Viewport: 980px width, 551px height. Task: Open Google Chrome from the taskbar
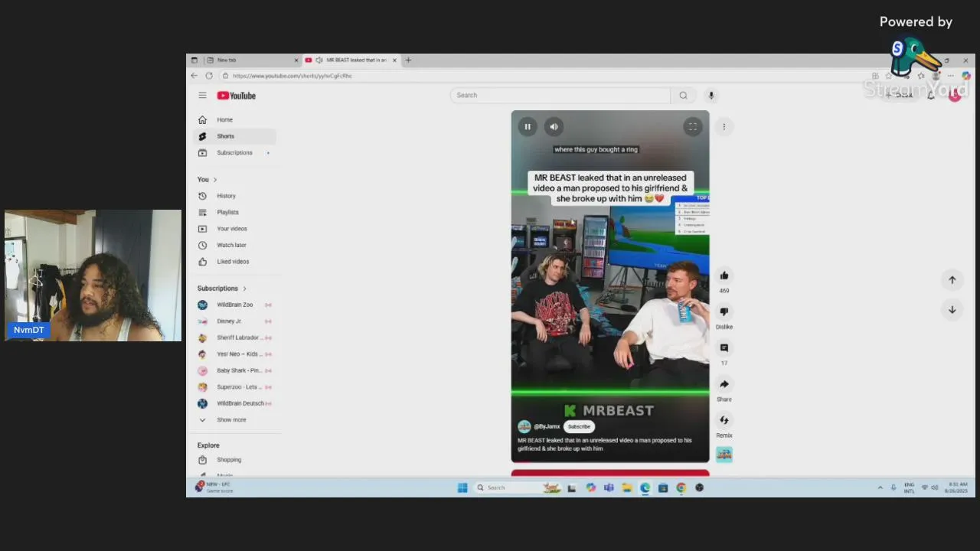681,487
